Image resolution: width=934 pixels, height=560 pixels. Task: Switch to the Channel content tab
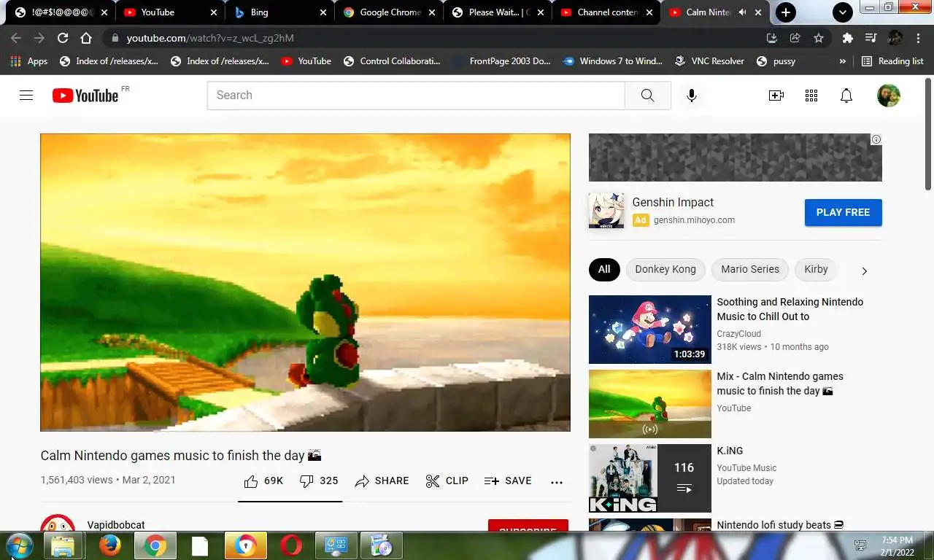[606, 12]
